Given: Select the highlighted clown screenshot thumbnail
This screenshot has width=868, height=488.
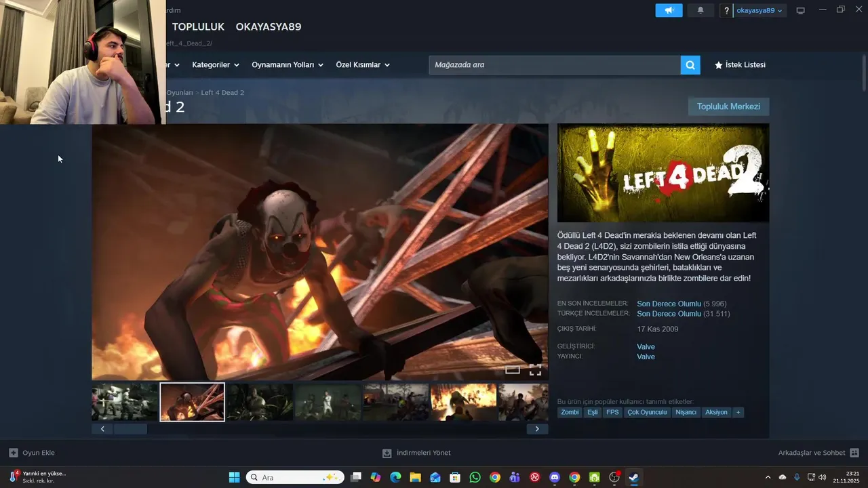Looking at the screenshot, I should click(192, 402).
